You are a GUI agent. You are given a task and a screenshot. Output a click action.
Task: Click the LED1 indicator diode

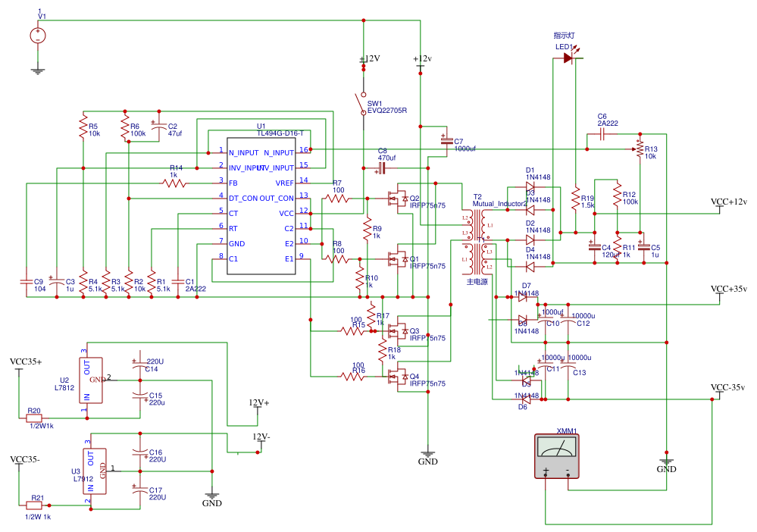tap(567, 58)
